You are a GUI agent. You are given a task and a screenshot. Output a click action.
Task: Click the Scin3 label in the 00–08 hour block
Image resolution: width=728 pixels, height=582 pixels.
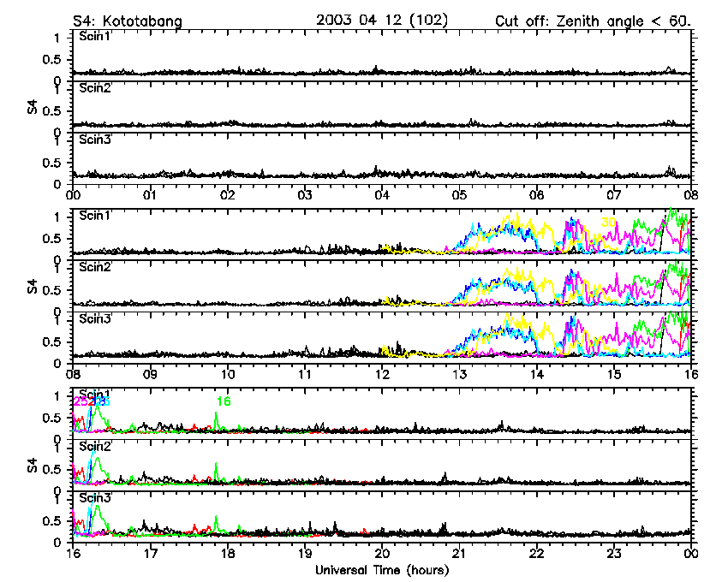[95, 140]
